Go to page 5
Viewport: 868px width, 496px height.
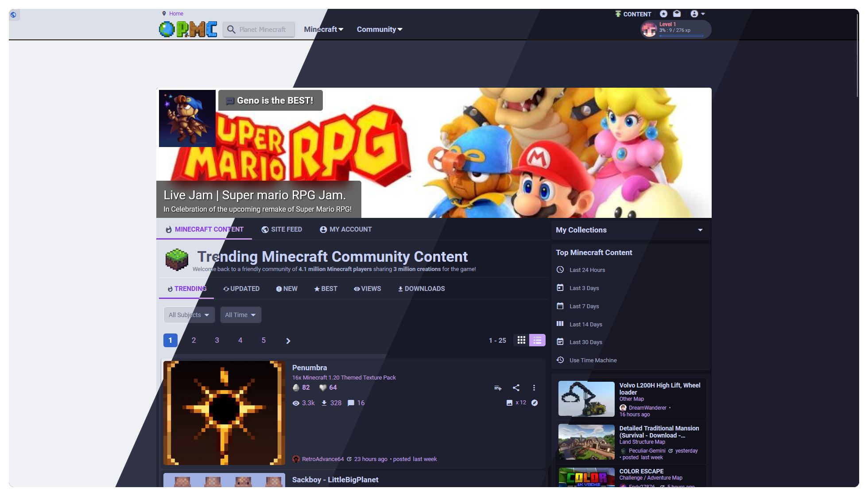[x=263, y=340]
